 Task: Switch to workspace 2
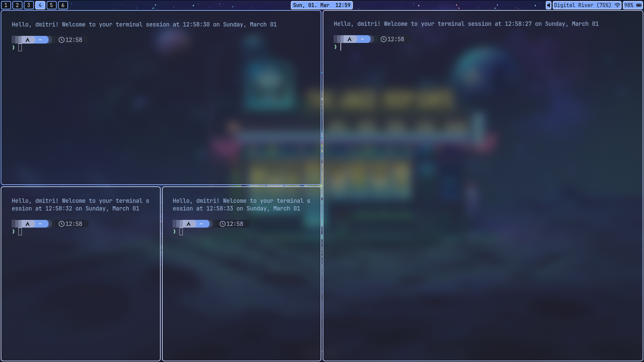(x=17, y=5)
